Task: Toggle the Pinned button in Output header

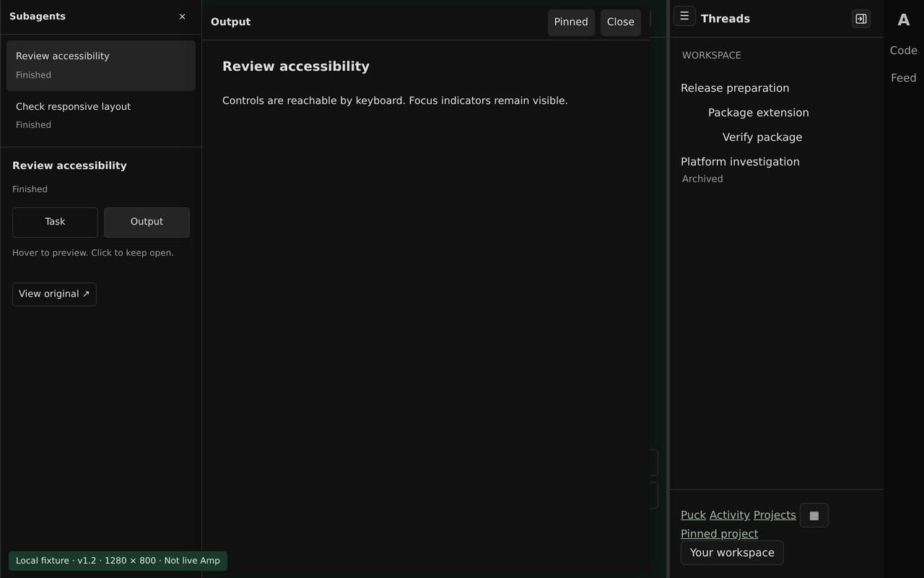Action: pos(571,22)
